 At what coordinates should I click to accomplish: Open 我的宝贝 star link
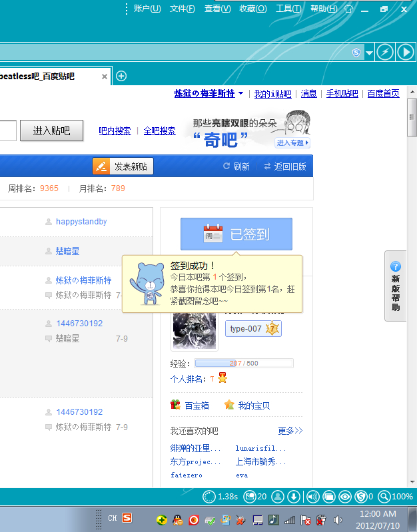(x=247, y=405)
